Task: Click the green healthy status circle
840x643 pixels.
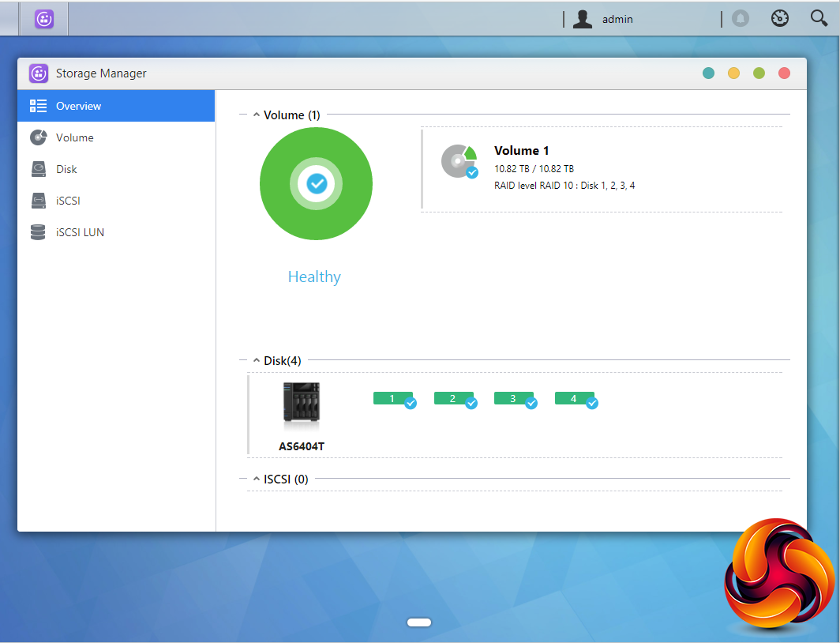Action: (x=316, y=184)
